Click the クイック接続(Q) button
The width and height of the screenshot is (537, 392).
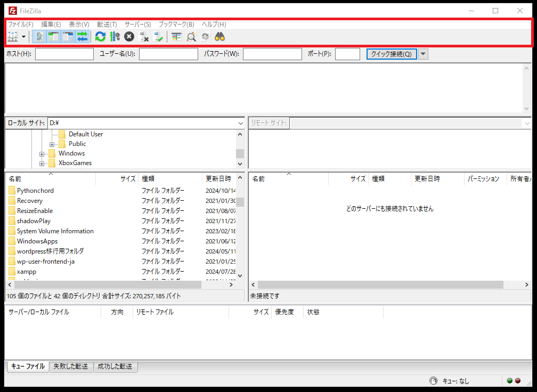click(x=391, y=54)
